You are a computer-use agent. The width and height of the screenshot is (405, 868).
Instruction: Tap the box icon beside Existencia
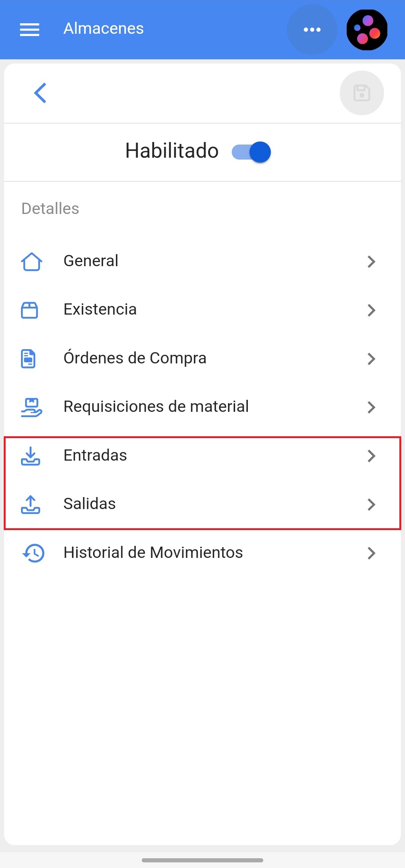tap(29, 310)
